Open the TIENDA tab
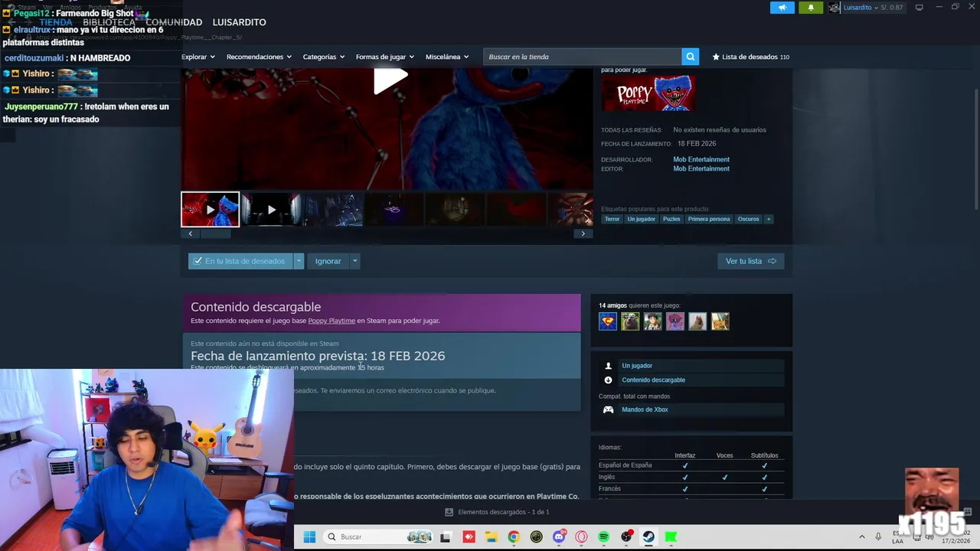The image size is (980, 551). point(56,22)
